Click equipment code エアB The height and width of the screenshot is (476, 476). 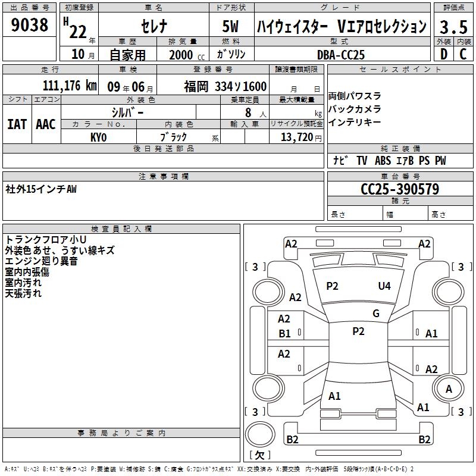(x=405, y=161)
